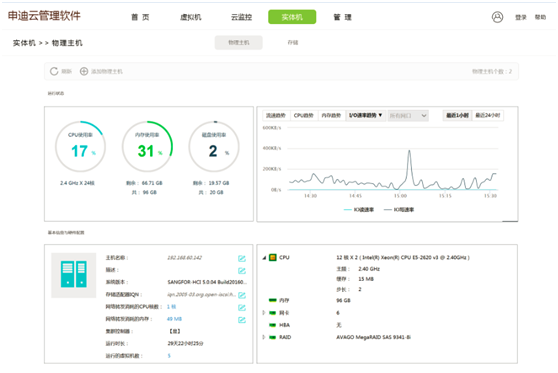The image size is (558, 373).
Task: Click the 帮助 help link
Action: 540,17
